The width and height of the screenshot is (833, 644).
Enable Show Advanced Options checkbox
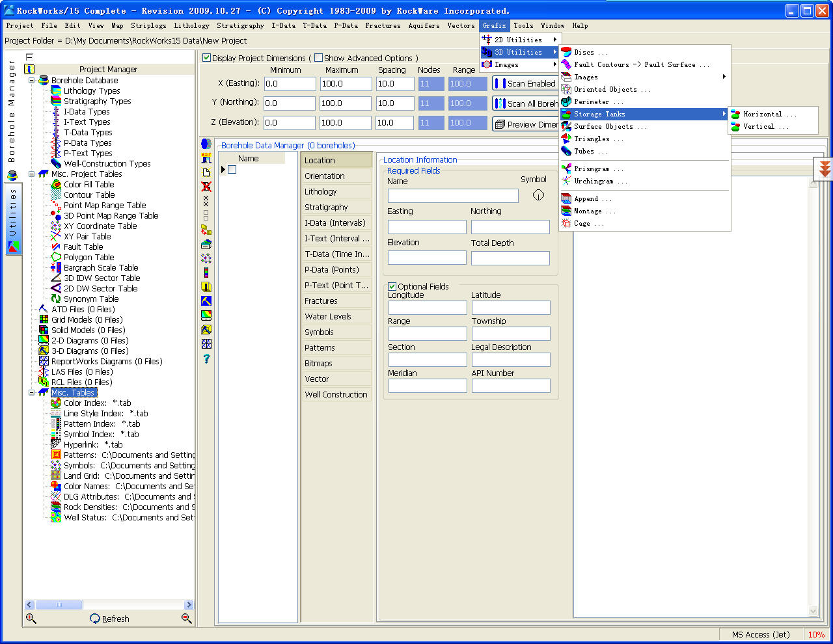[318, 58]
